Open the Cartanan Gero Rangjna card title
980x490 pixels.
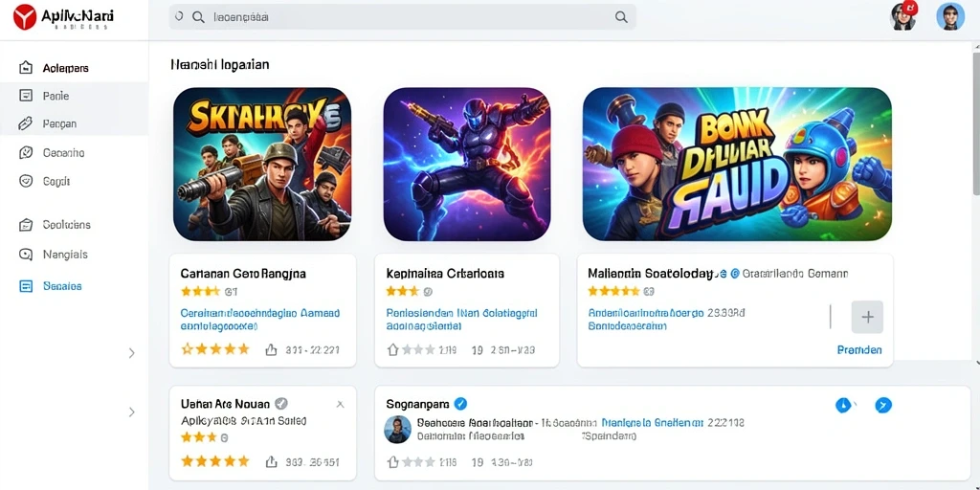243,273
